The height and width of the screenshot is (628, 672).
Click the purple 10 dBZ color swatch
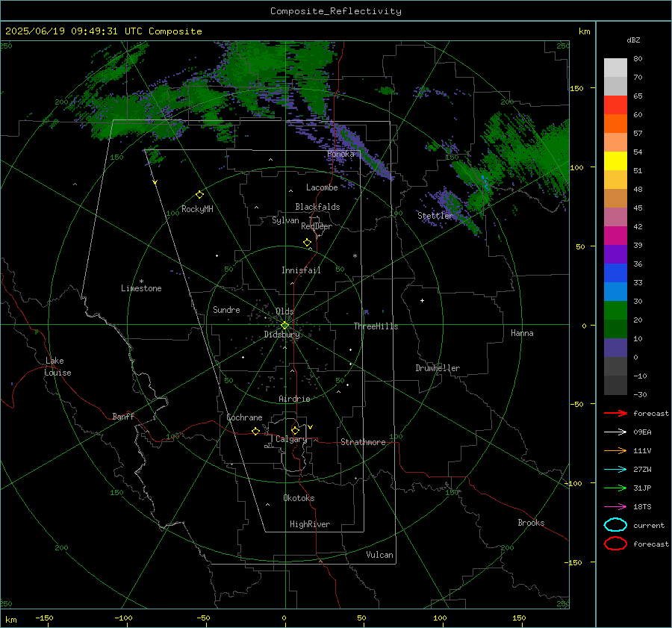tap(615, 348)
